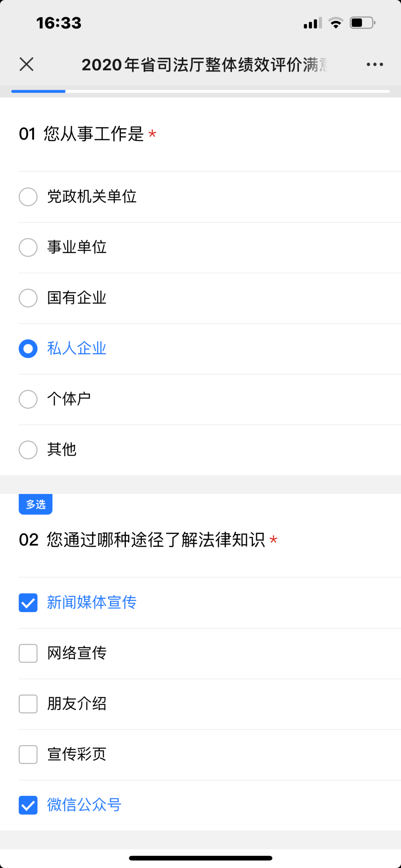Viewport: 401px width, 868px height.
Task: Tick the 宣传彩页 checkbox
Action: pos(28,754)
